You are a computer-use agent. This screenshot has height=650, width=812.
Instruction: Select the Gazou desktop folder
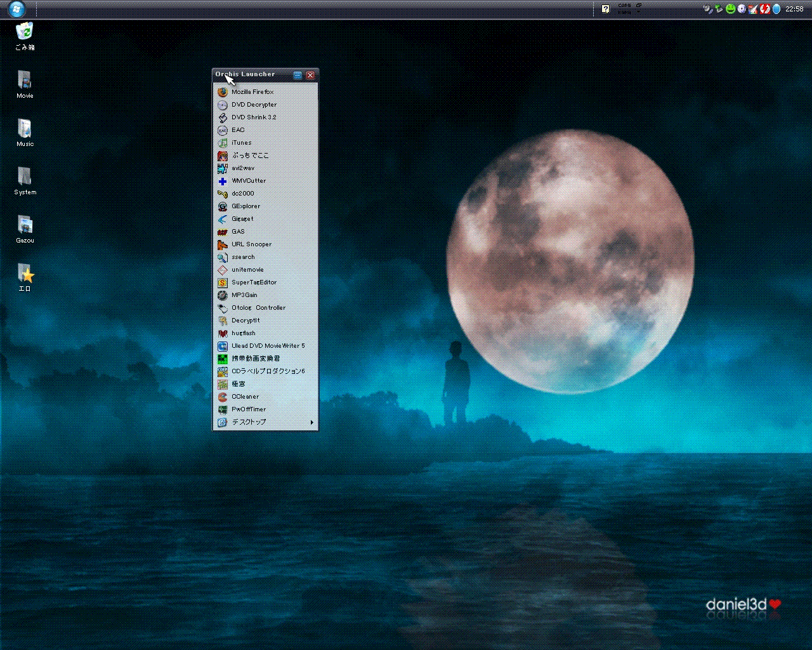[x=25, y=230]
